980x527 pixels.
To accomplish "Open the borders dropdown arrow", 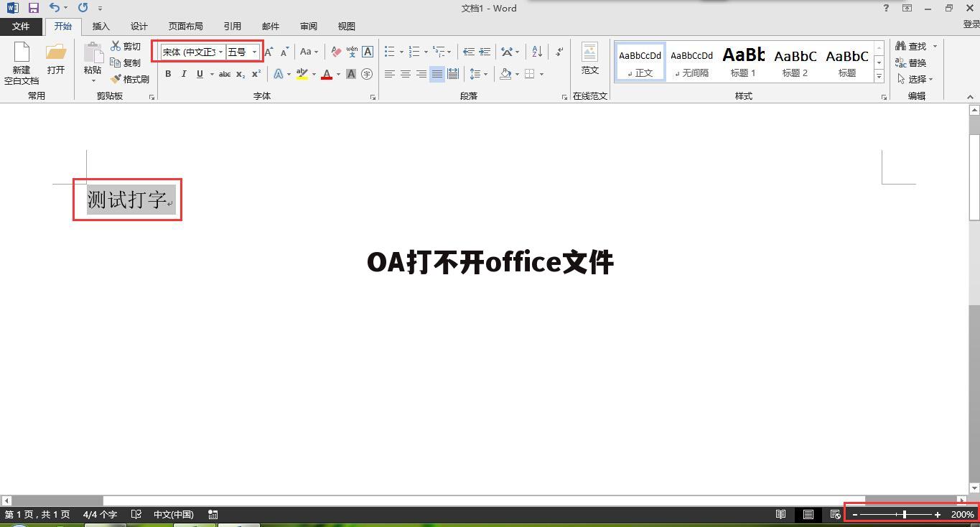I will [x=541, y=74].
